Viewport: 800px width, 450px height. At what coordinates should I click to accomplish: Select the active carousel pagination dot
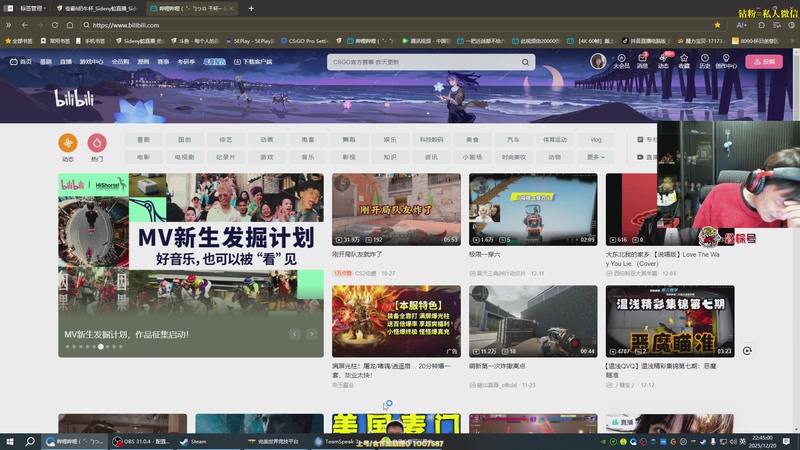[101, 347]
